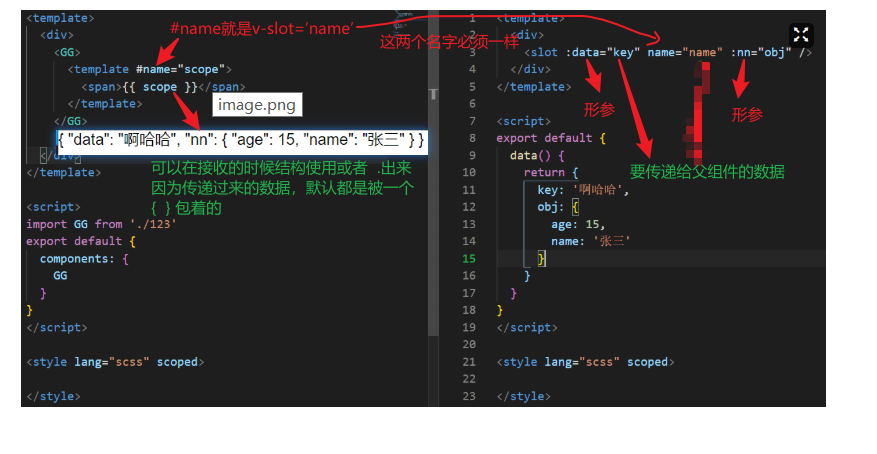Click line number 22 in the right gutter
The width and height of the screenshot is (877, 454).
coord(469,379)
